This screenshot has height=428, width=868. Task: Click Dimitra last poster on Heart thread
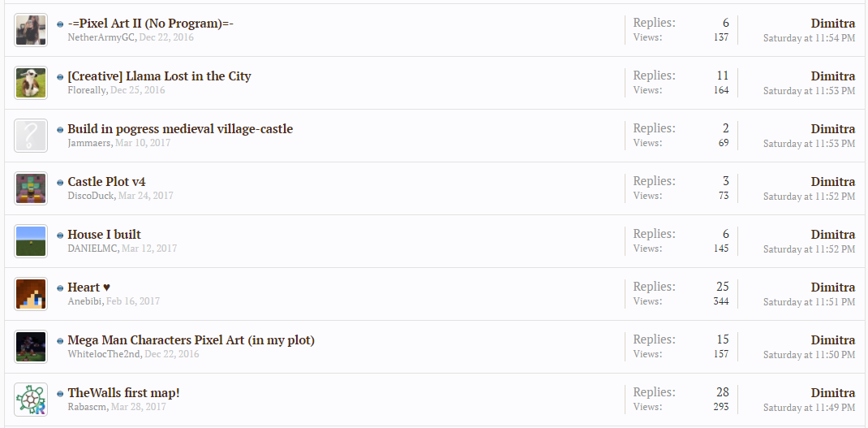pyautogui.click(x=833, y=287)
